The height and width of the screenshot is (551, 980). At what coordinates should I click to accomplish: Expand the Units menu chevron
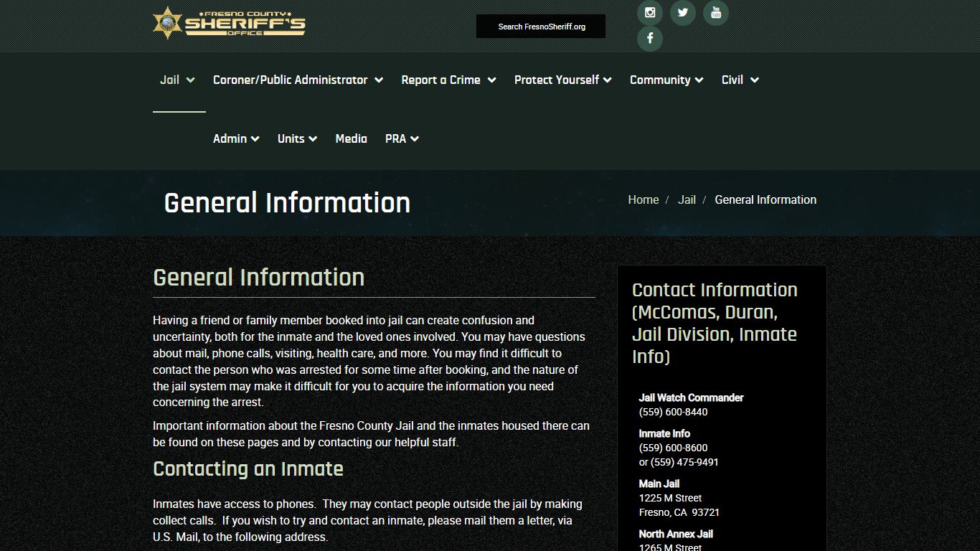point(313,139)
